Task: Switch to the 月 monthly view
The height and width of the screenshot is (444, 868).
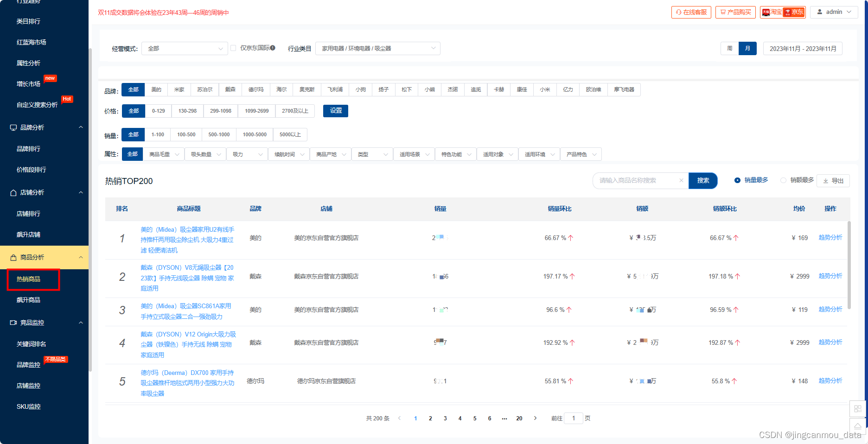Action: [747, 48]
